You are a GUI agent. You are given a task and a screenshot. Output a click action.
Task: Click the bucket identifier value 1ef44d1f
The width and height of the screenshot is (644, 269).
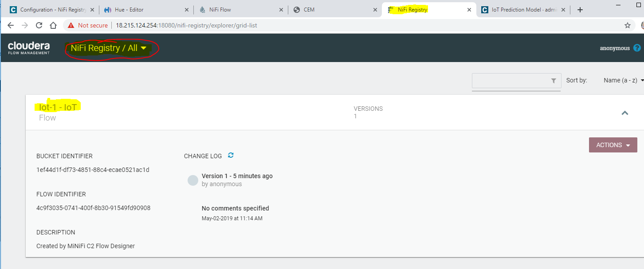click(x=93, y=170)
